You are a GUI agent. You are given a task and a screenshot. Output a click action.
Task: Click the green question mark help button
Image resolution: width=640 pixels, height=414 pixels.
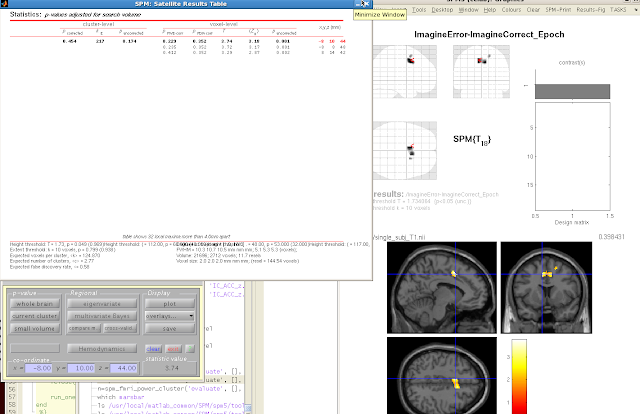(190, 349)
